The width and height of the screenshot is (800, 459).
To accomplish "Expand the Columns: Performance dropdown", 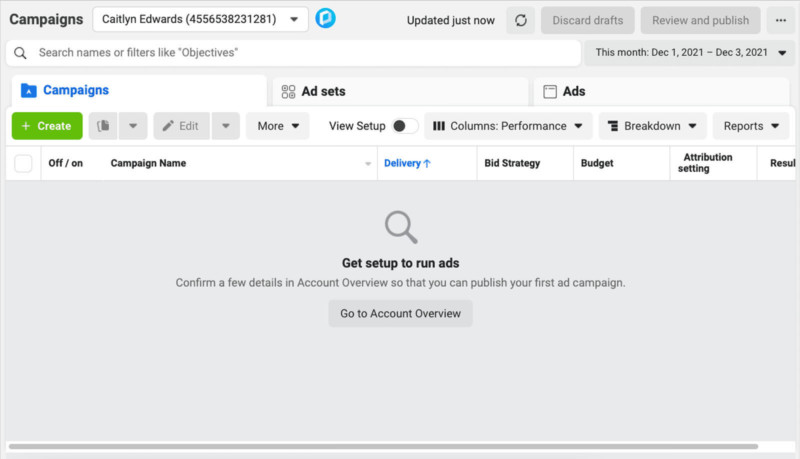I will pyautogui.click(x=508, y=126).
